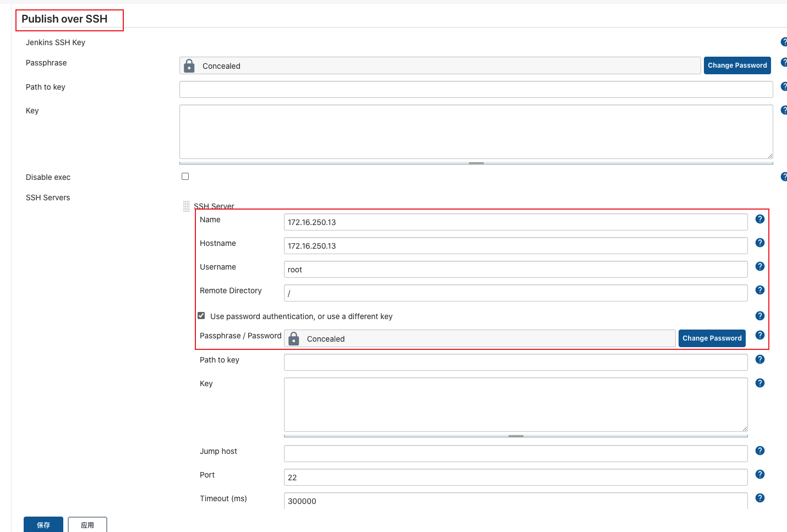This screenshot has width=787, height=532.
Task: Click Change Password for SSH Server password
Action: click(712, 338)
